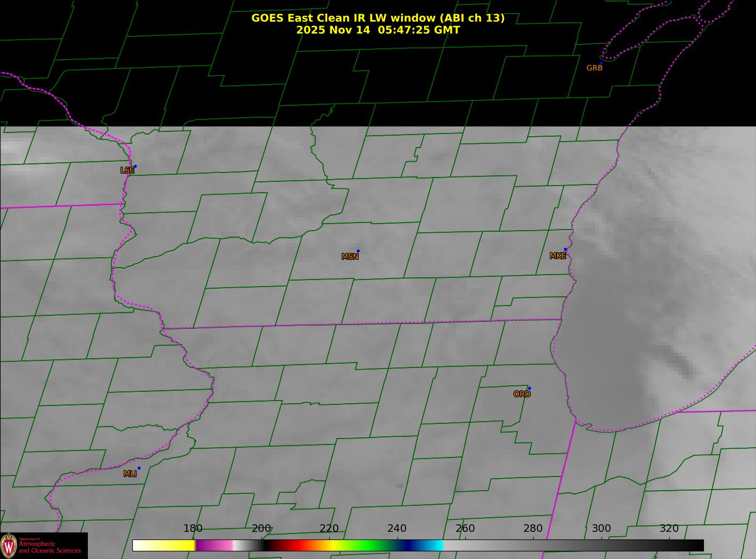Select the ORD station label
756x559 pixels.
pyautogui.click(x=522, y=395)
